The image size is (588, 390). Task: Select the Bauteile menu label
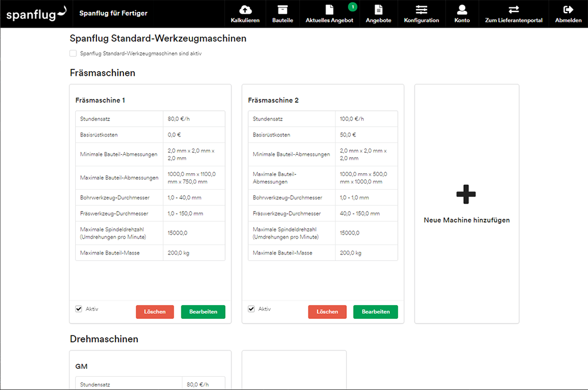(283, 20)
